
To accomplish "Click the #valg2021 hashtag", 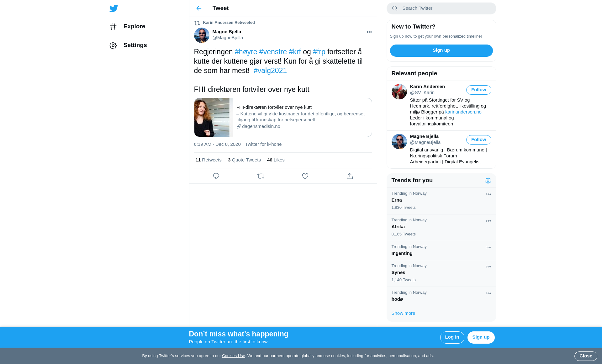I will (270, 71).
